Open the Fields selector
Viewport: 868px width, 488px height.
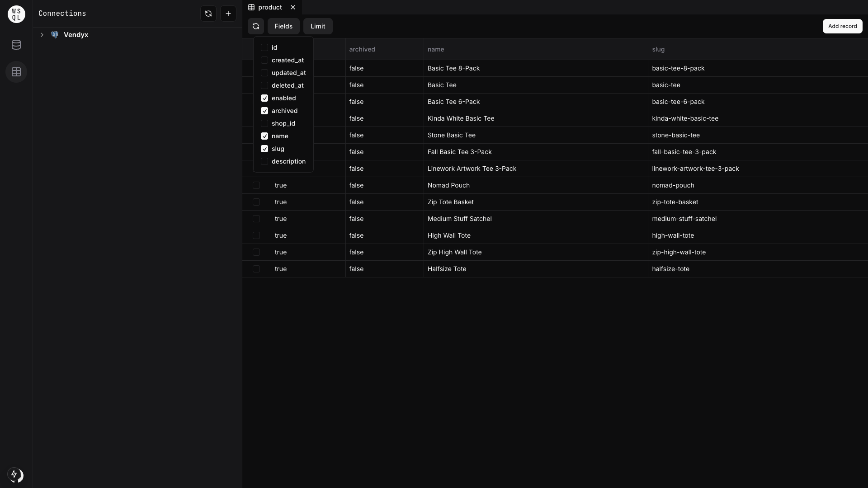pyautogui.click(x=283, y=26)
